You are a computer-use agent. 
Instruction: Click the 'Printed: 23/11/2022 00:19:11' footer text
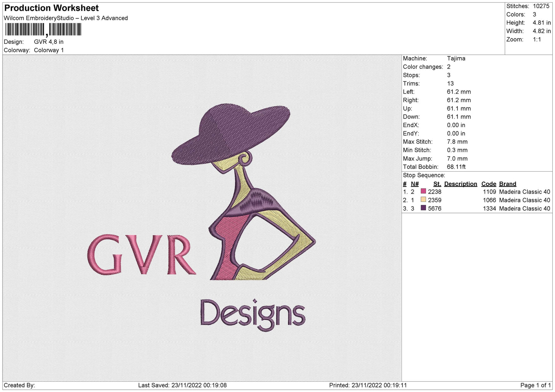(368, 385)
